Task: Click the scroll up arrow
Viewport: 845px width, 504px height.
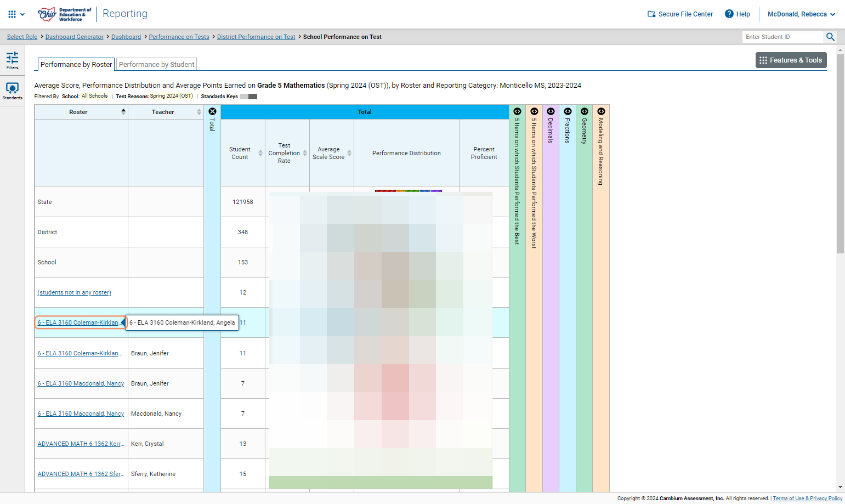Action: click(x=840, y=49)
